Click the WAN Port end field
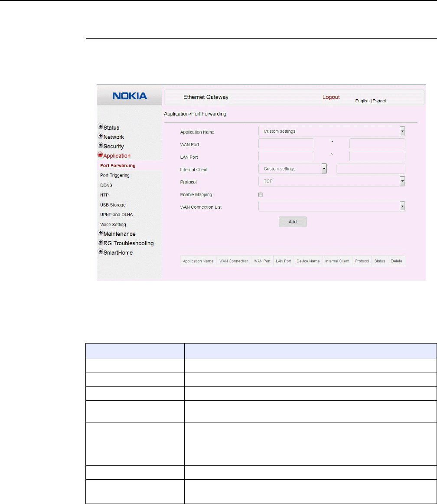 click(x=377, y=144)
